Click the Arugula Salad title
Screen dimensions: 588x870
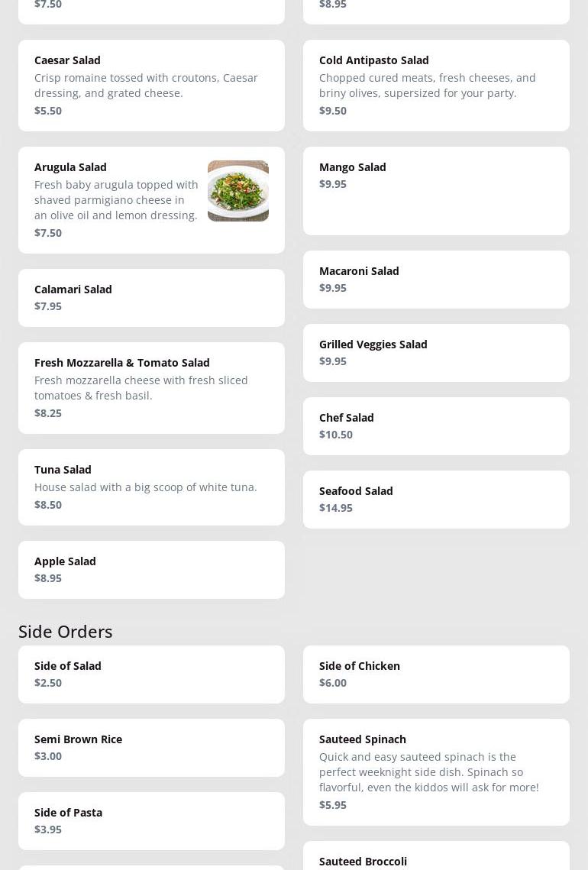click(70, 167)
